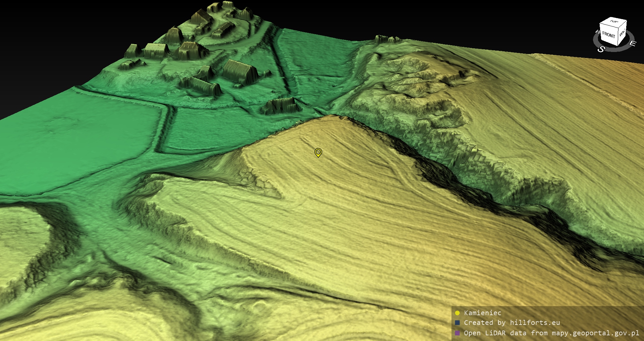This screenshot has height=341, width=644.
Task: Click the W compass letter beside the cube
Action: pyautogui.click(x=597, y=32)
